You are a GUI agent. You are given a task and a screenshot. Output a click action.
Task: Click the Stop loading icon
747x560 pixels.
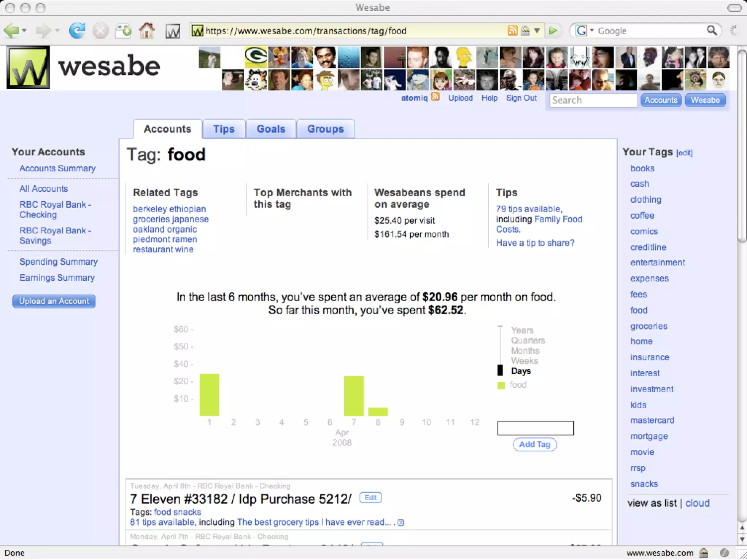(x=100, y=31)
